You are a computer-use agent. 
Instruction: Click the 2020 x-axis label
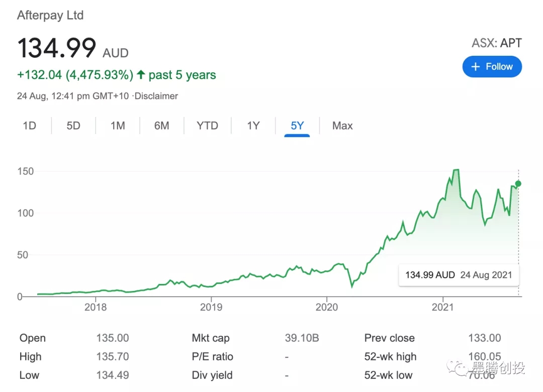point(327,307)
